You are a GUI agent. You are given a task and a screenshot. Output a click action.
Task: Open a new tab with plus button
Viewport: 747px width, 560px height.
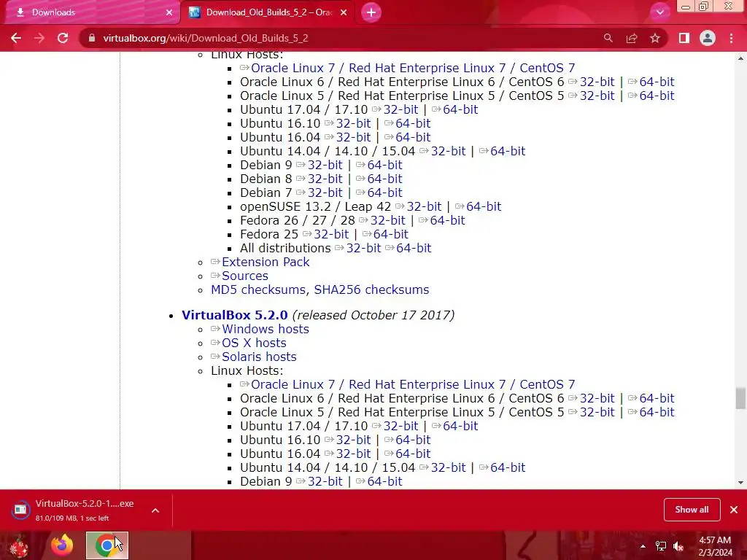[x=371, y=12]
